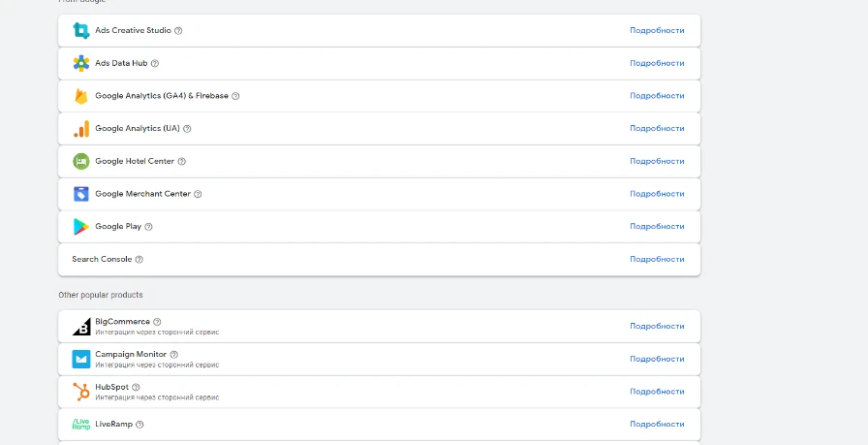This screenshot has width=868, height=445.
Task: Open Подробности for Search Console
Action: point(657,260)
